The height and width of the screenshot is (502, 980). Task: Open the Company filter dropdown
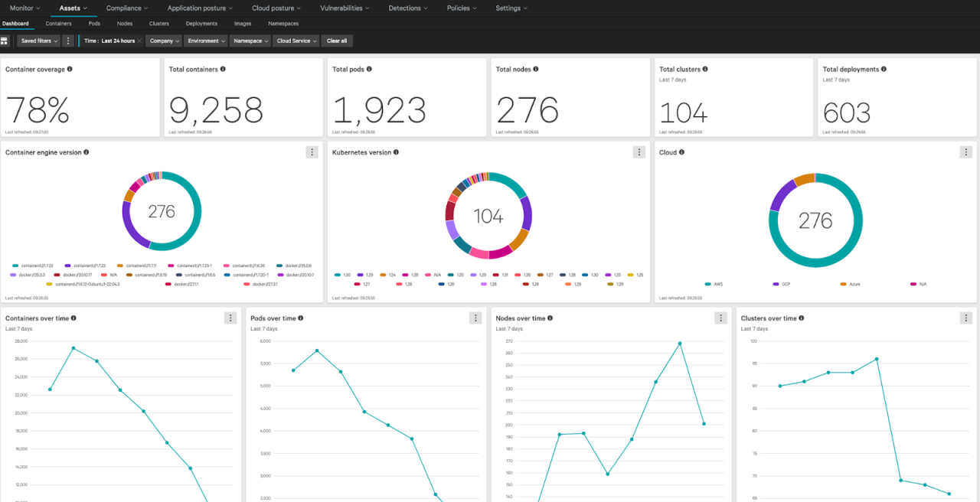pyautogui.click(x=164, y=41)
